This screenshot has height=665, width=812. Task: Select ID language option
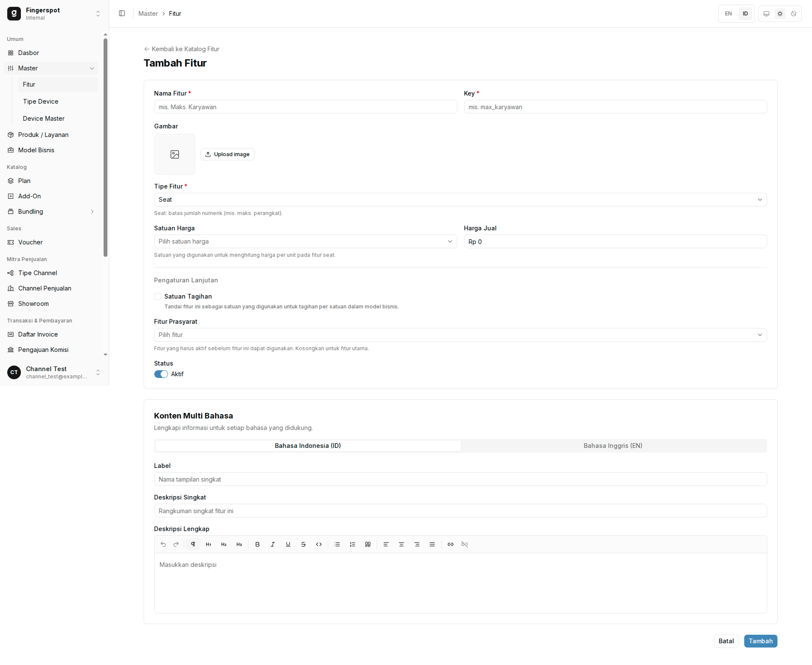pos(746,14)
